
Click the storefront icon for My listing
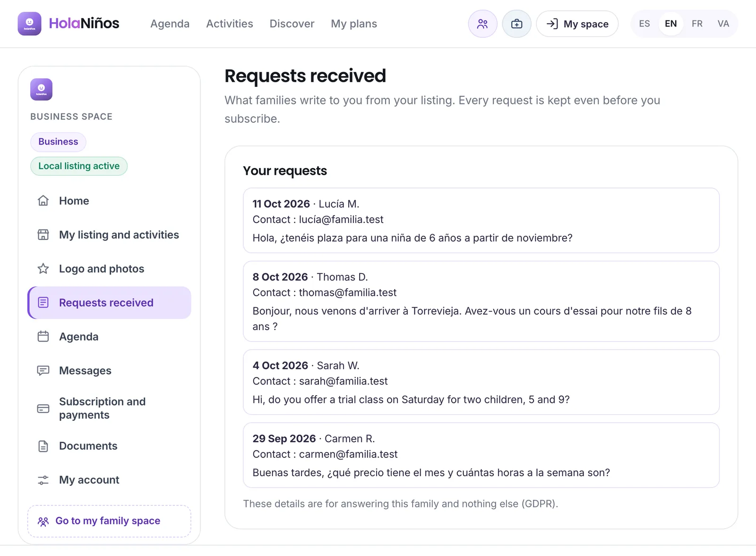[43, 235]
